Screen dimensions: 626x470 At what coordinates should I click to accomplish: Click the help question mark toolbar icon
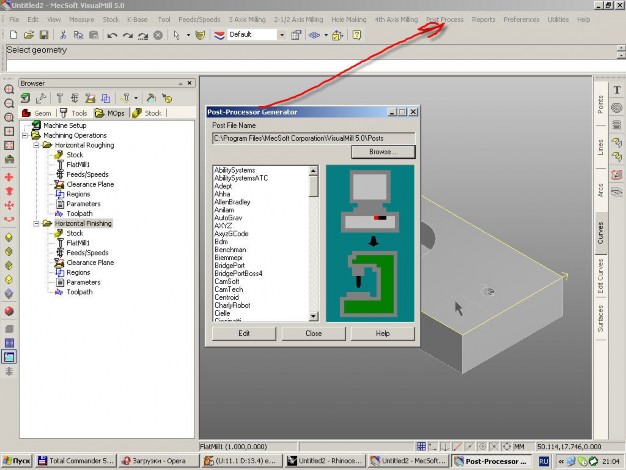(357, 35)
